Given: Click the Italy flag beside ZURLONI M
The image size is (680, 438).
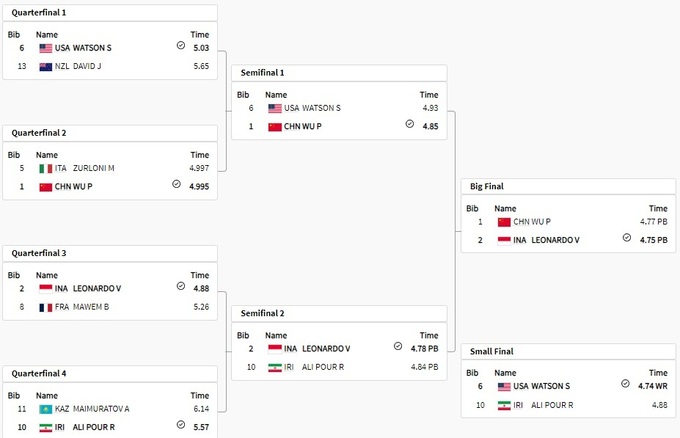Looking at the screenshot, I should [x=45, y=168].
